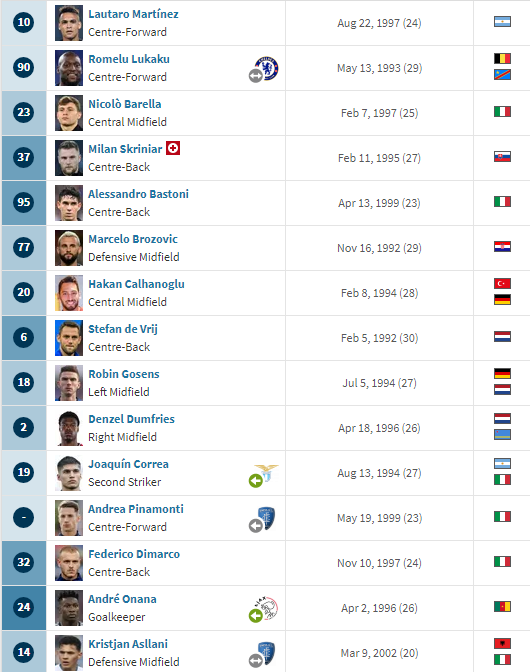The width and height of the screenshot is (530, 672).
Task: Open Federico Dimarco player link
Action: pyautogui.click(x=134, y=554)
